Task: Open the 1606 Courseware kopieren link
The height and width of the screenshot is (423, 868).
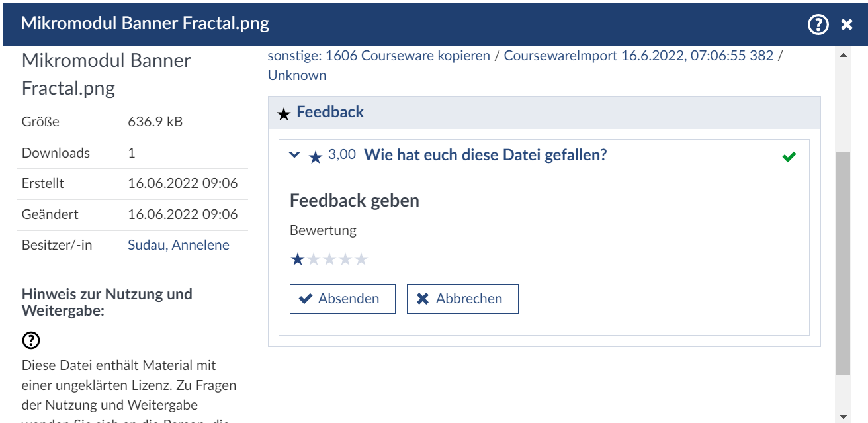Action: (408, 56)
